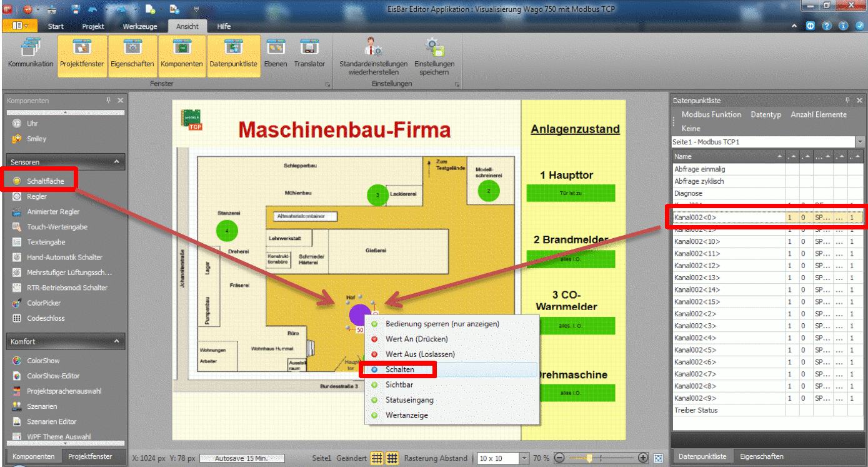Screen dimensions: 868x467
Task: Select the Regler sensor component
Action: click(29, 196)
